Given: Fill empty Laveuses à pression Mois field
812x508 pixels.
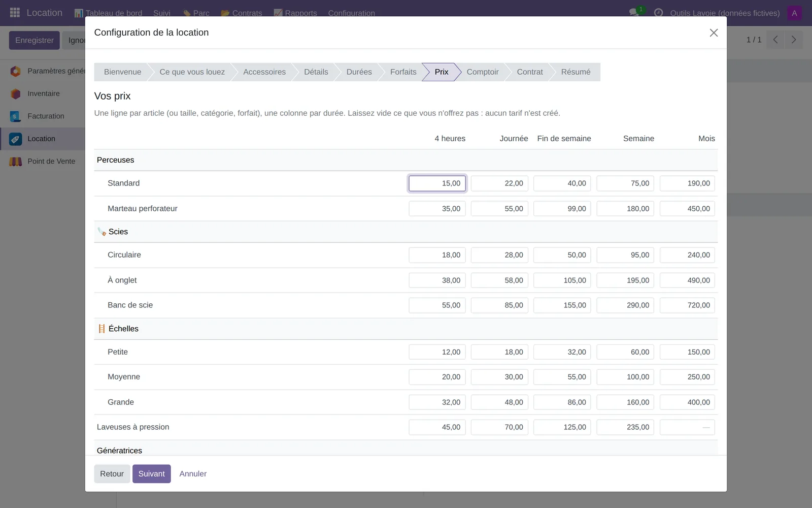Looking at the screenshot, I should [x=687, y=427].
